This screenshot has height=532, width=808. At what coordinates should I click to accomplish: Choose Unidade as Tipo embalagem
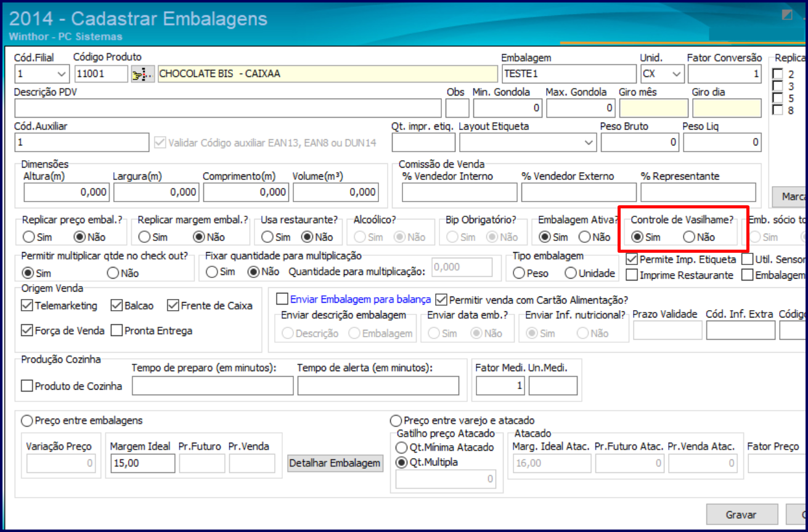571,273
